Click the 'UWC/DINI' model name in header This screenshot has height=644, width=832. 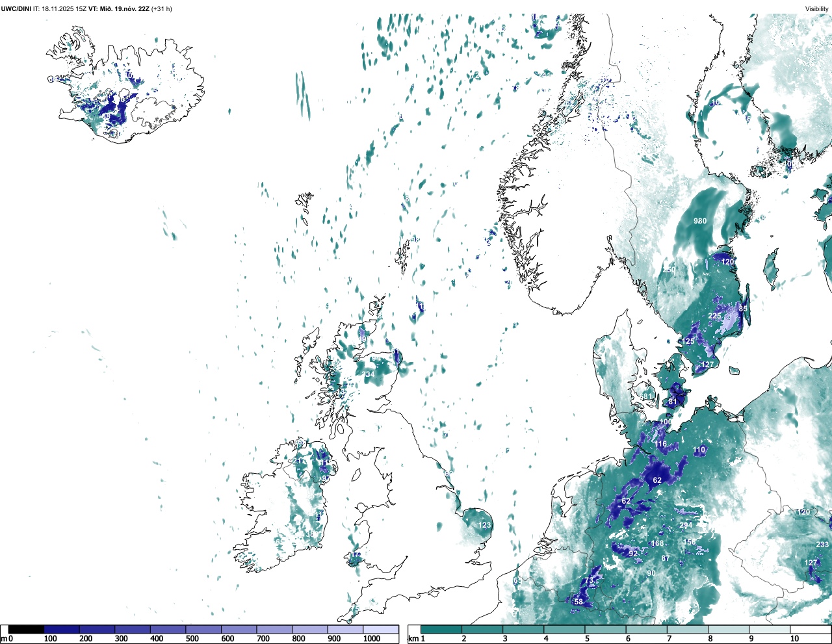pos(16,9)
